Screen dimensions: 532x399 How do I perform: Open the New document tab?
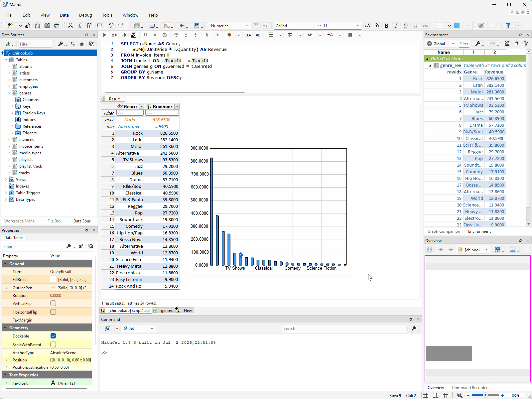[185, 310]
